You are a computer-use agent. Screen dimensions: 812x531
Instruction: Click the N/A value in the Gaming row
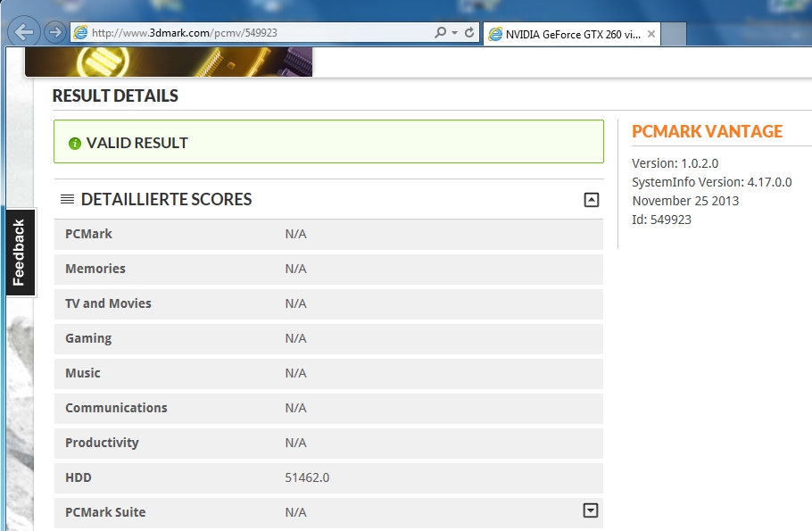[x=295, y=339]
